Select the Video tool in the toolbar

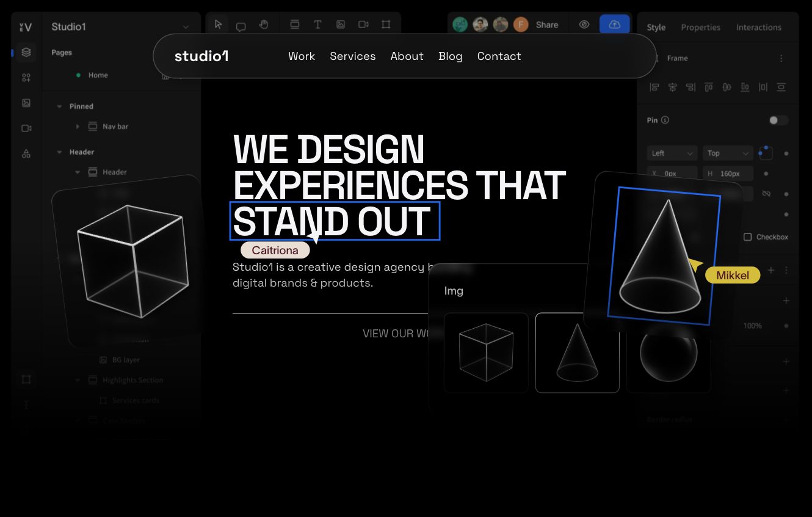click(363, 24)
